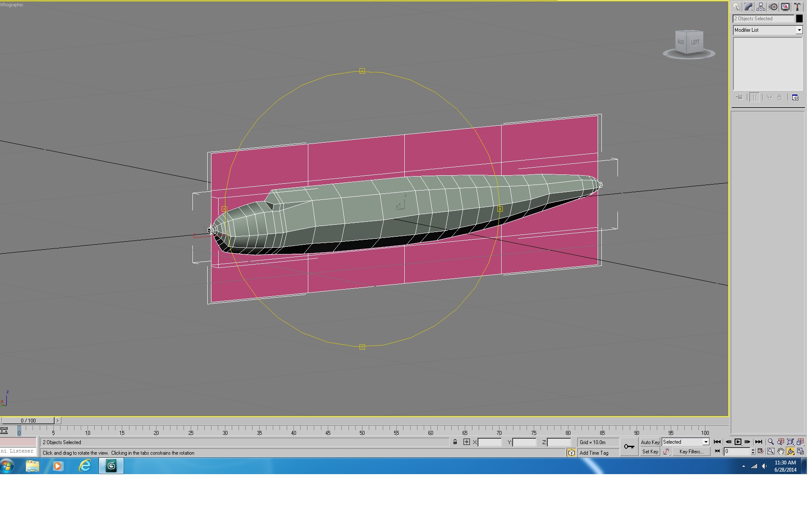The image size is (812, 508).
Task: Click the Zoom magnifier tool
Action: (771, 442)
